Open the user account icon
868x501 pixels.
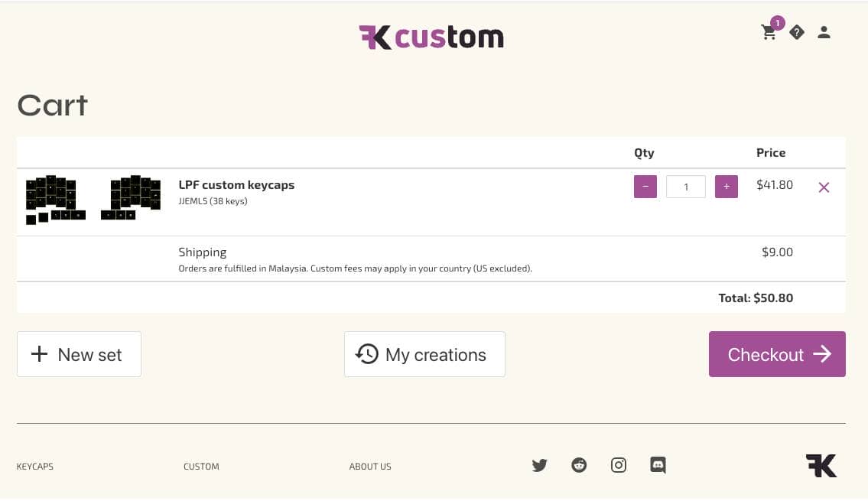click(824, 32)
